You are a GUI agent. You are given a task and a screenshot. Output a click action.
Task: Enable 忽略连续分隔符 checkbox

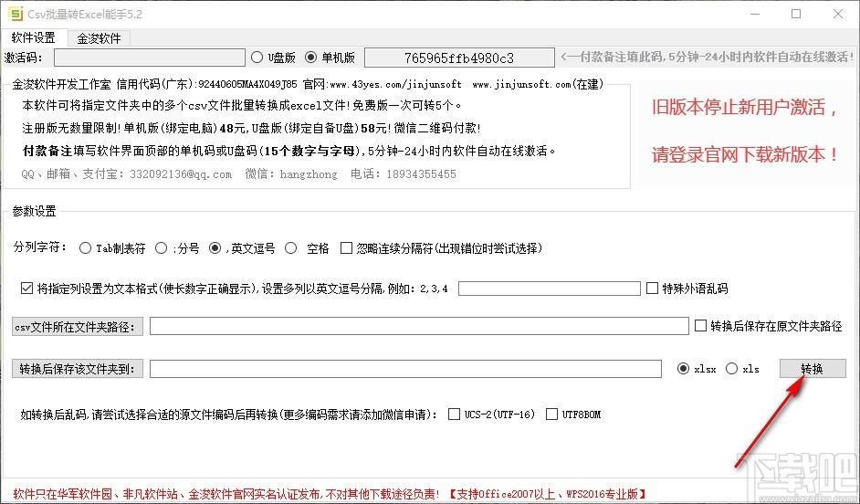[x=346, y=248]
